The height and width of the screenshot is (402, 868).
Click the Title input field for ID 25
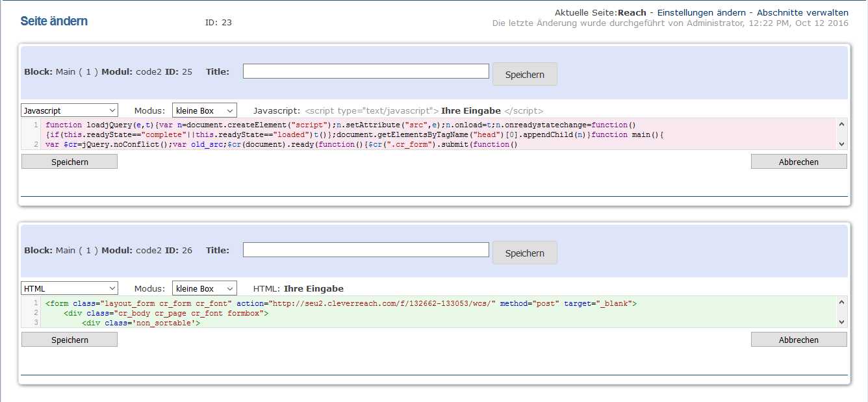[x=366, y=71]
